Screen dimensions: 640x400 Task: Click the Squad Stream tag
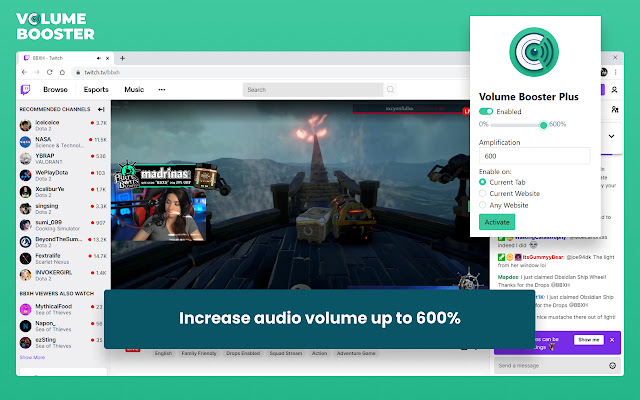tap(286, 353)
